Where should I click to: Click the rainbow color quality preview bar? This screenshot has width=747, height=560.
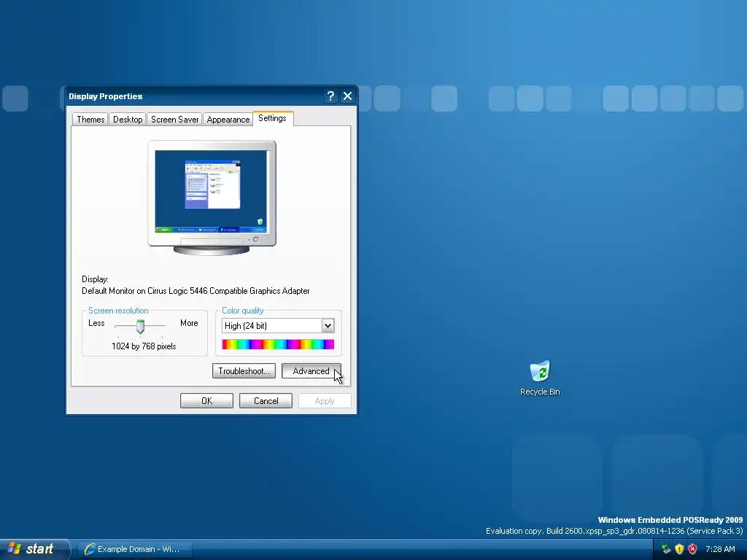(278, 344)
